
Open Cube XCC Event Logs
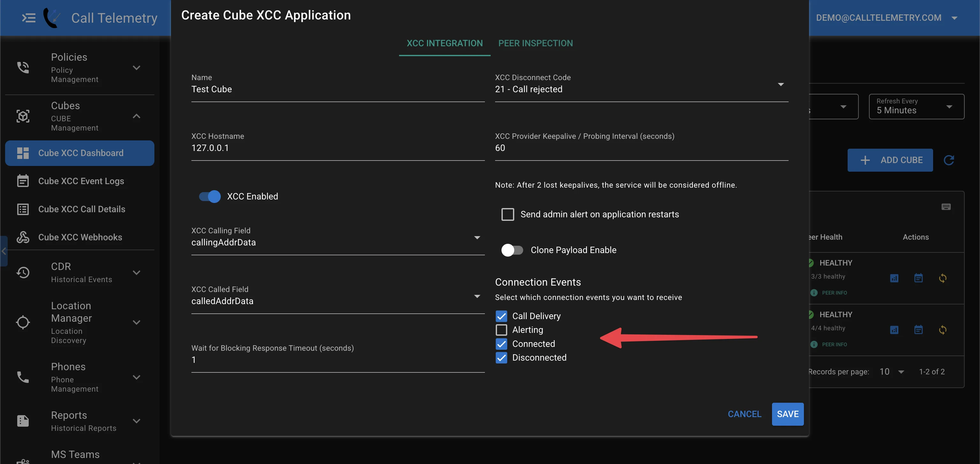79,181
